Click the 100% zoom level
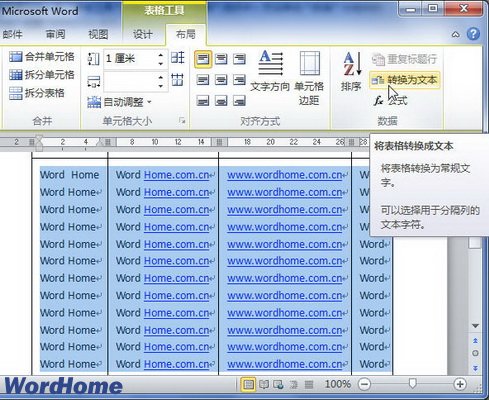This screenshot has height=400, width=489. [x=338, y=384]
